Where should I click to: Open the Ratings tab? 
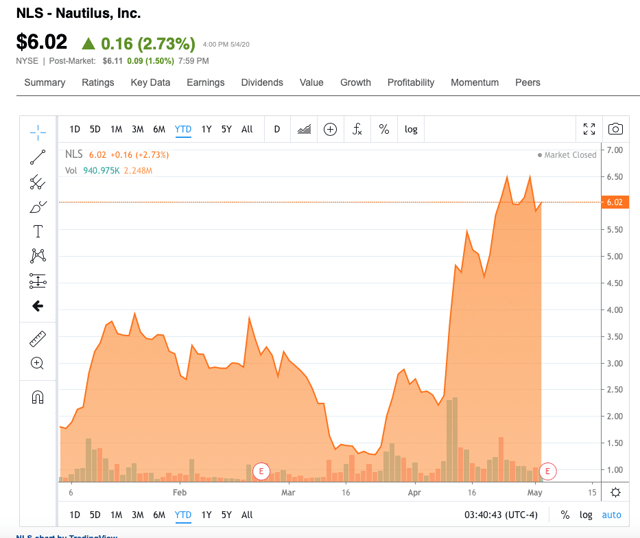point(98,82)
